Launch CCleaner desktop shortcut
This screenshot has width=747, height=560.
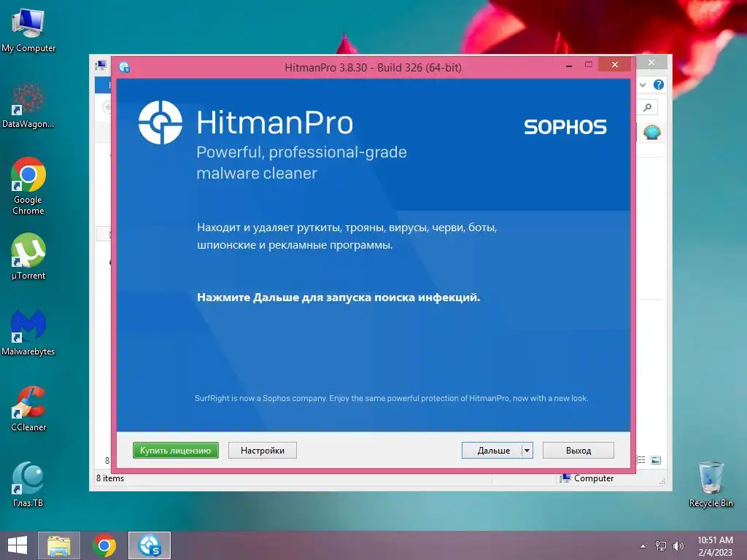(28, 408)
